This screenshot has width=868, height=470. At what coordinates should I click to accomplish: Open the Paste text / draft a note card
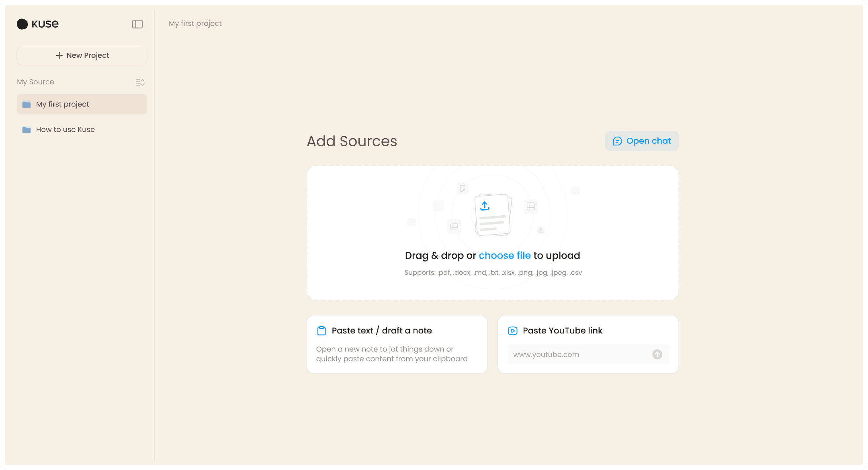(x=397, y=344)
